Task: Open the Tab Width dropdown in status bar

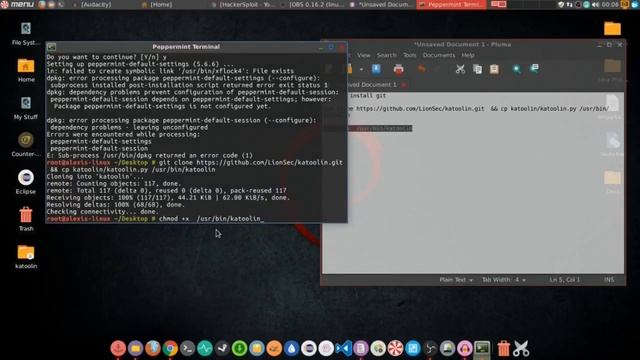Action: pyautogui.click(x=504, y=280)
